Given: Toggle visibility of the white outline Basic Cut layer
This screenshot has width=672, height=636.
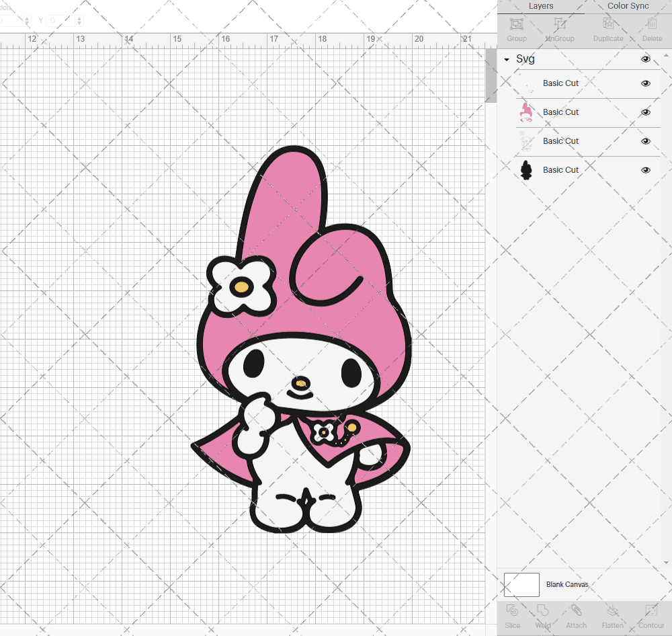Looking at the screenshot, I should (645, 141).
